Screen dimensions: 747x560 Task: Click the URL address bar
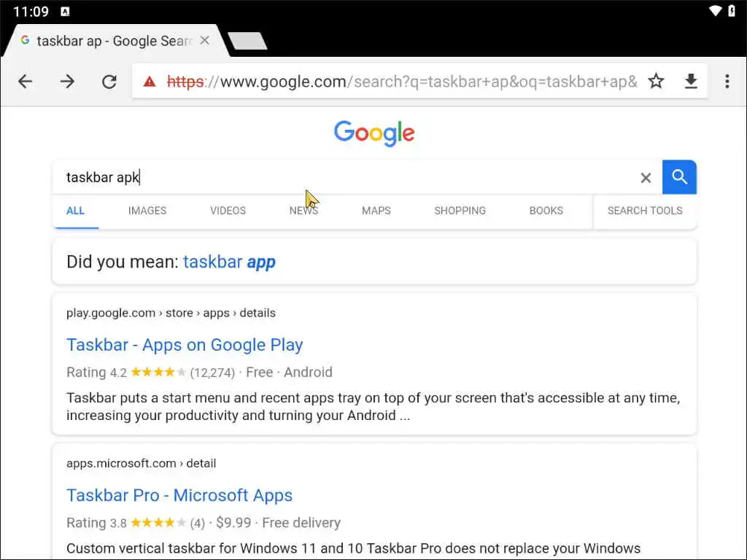(x=401, y=82)
